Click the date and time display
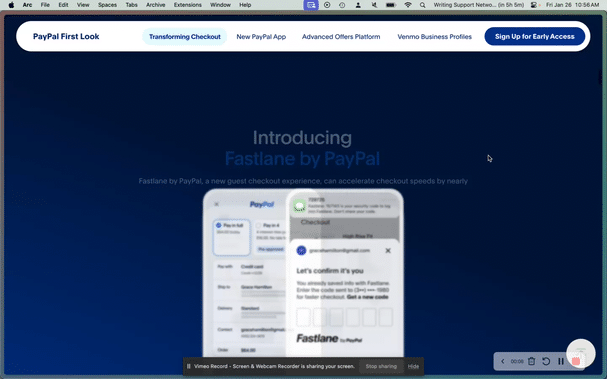The image size is (607, 379). tap(572, 5)
